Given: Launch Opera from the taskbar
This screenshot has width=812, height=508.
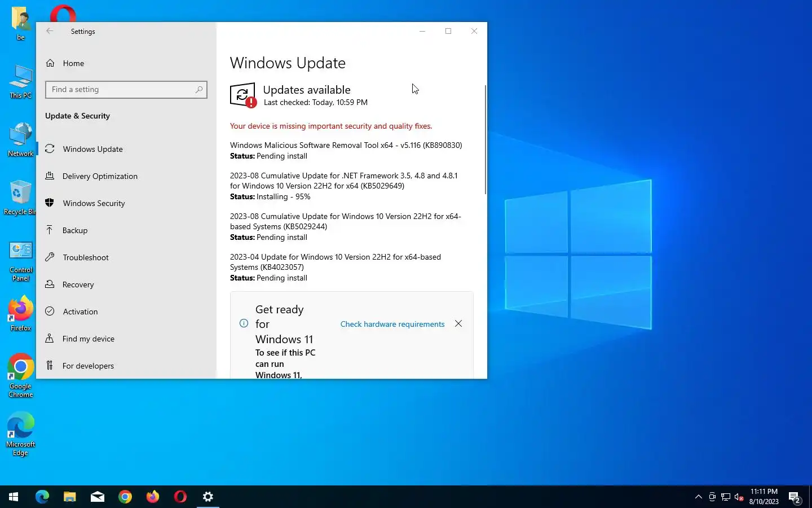Looking at the screenshot, I should 180,497.
